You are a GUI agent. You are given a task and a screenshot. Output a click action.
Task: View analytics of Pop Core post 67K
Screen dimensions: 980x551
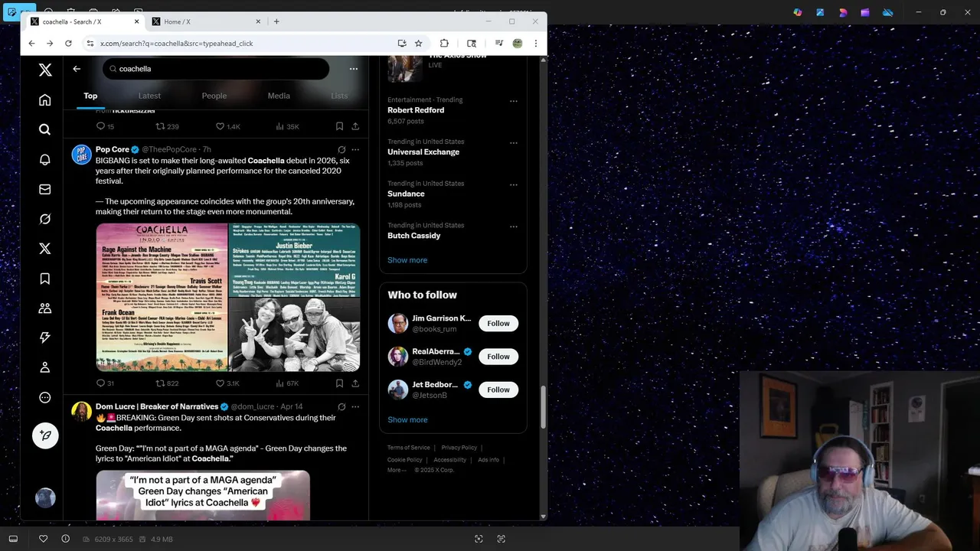287,383
